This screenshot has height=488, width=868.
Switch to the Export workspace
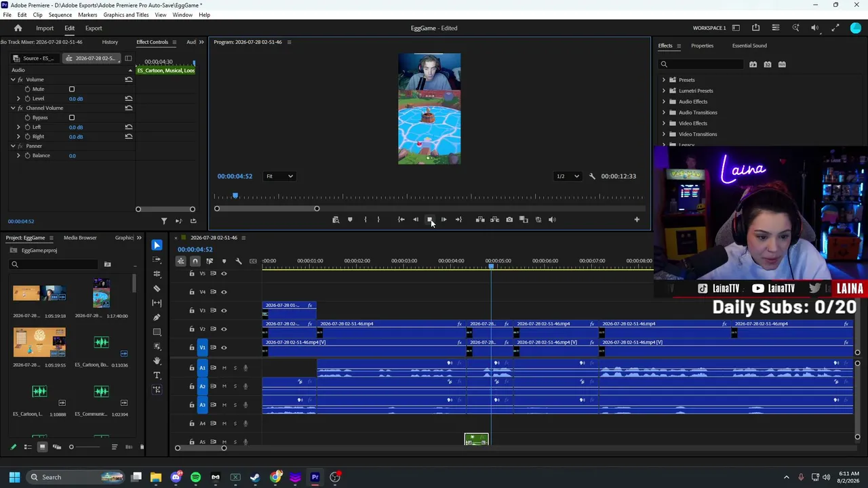(94, 28)
